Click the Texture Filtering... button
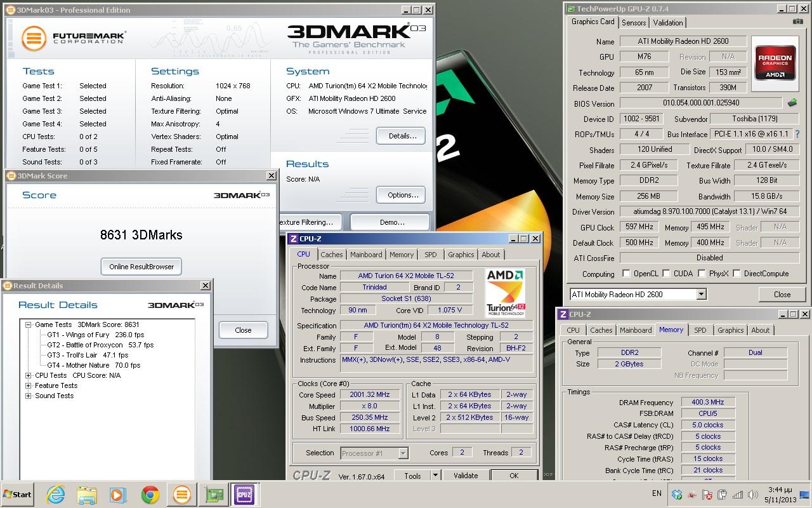The height and width of the screenshot is (508, 812). (309, 222)
